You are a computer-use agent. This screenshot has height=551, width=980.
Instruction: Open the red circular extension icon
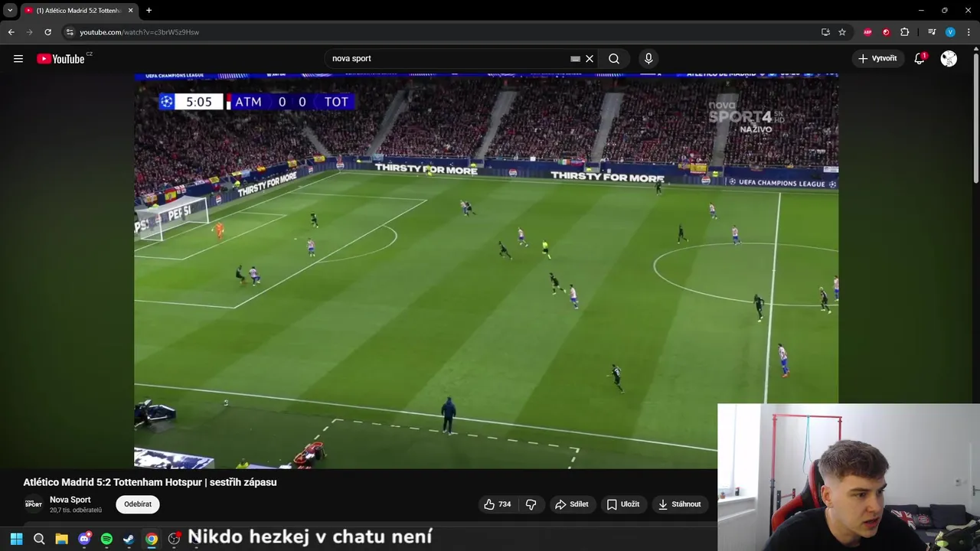pyautogui.click(x=886, y=32)
